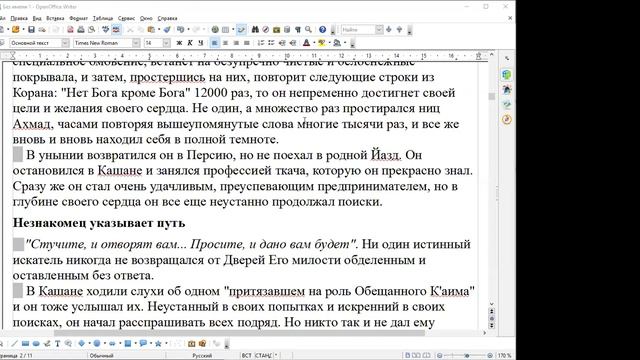Click the Hyperlink globe icon
This screenshot has height=360, width=640.
[215, 29]
